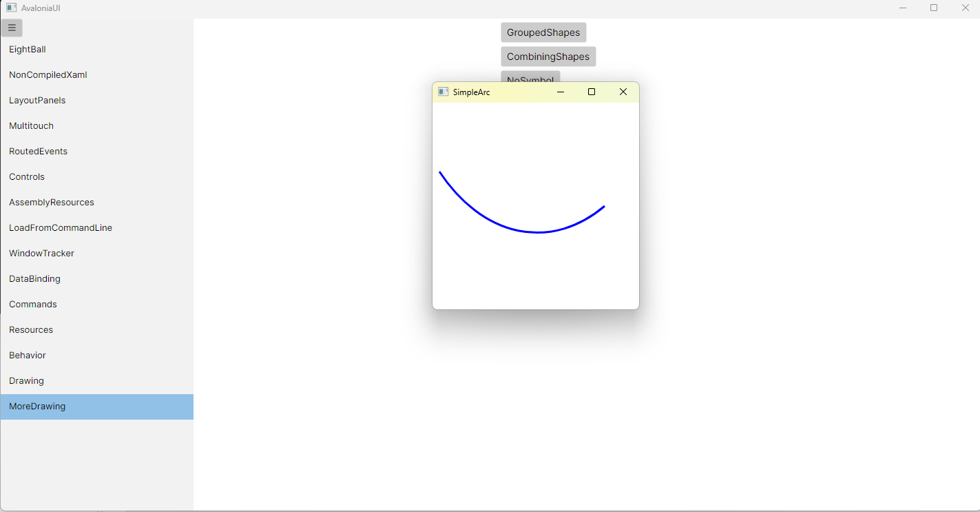The width and height of the screenshot is (980, 512).
Task: Go to the LayoutPanels page
Action: (97, 101)
